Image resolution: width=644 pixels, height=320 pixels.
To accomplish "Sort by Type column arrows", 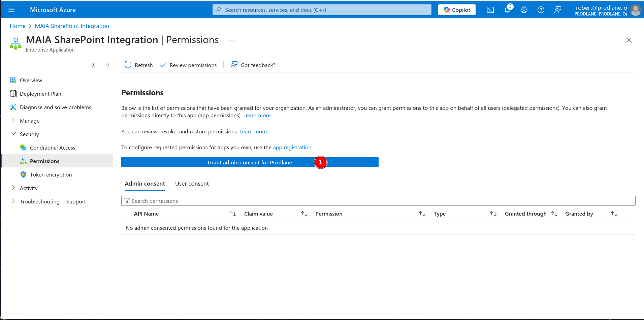I will tap(493, 214).
